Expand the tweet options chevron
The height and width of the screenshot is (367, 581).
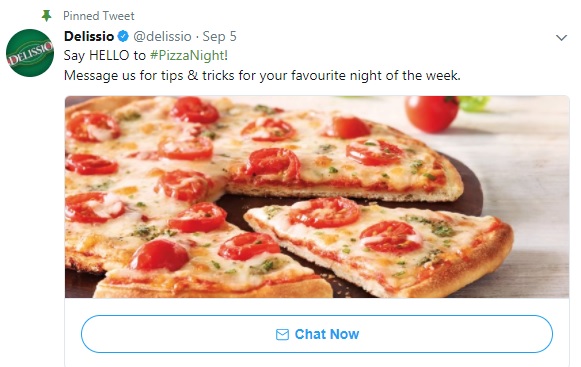(561, 37)
